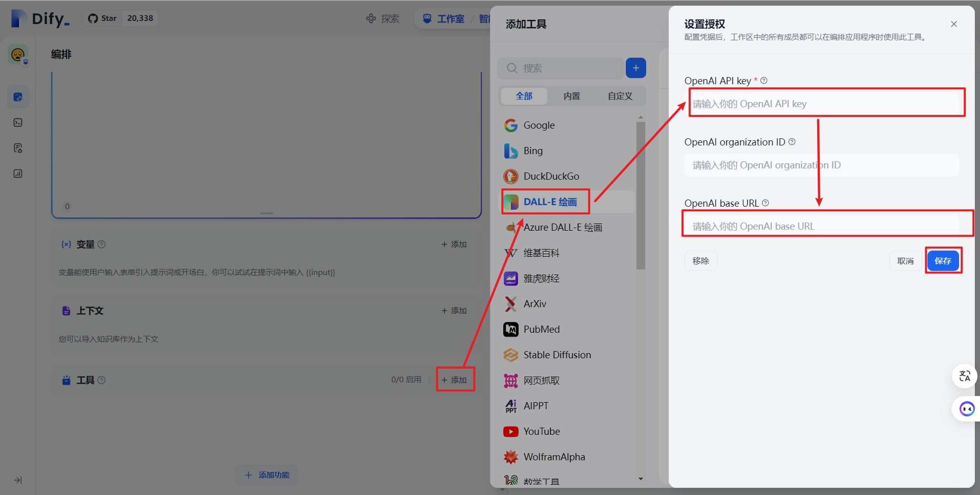Viewport: 980px width, 495px height.
Task: Open the app avatar emoji icon
Action: [x=18, y=54]
